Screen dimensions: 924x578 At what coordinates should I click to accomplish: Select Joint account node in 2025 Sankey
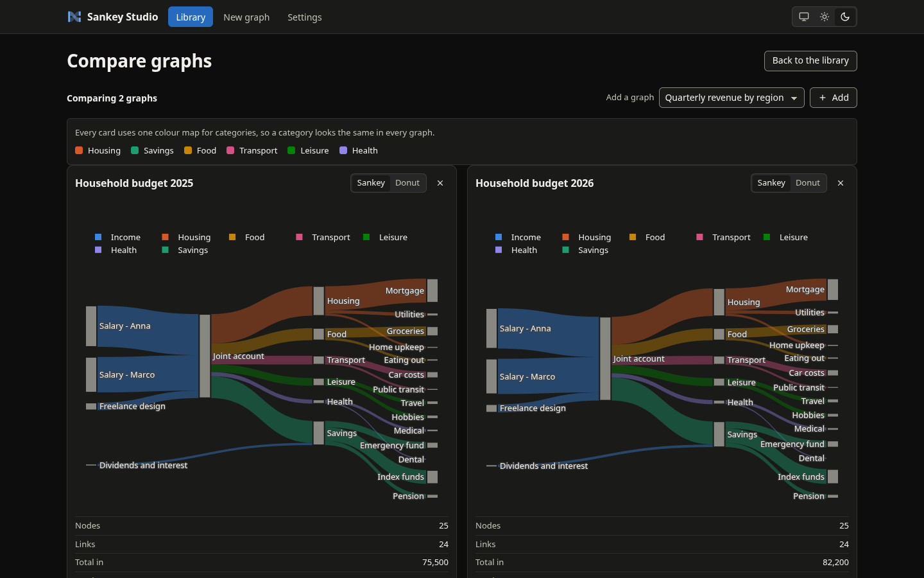point(205,356)
